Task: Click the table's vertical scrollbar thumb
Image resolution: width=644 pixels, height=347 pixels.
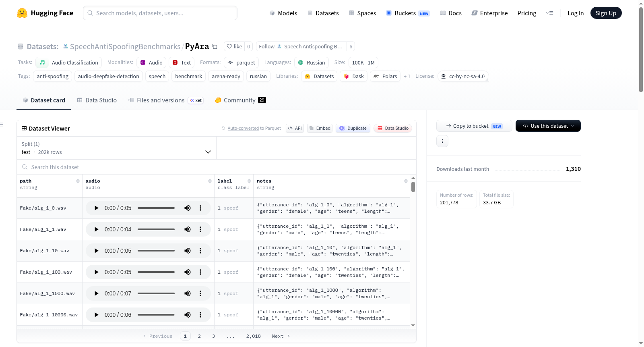Action: [413, 187]
